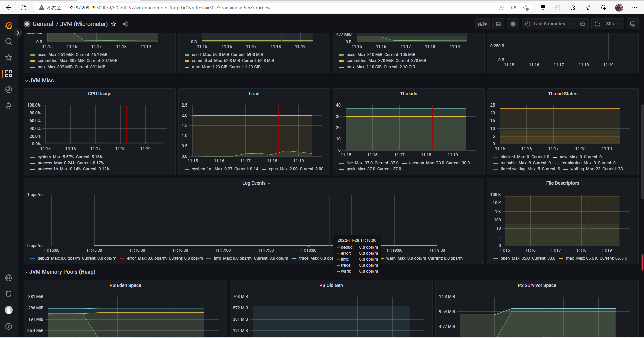Open the Alerting bell icon
The width and height of the screenshot is (644, 338).
click(x=9, y=106)
